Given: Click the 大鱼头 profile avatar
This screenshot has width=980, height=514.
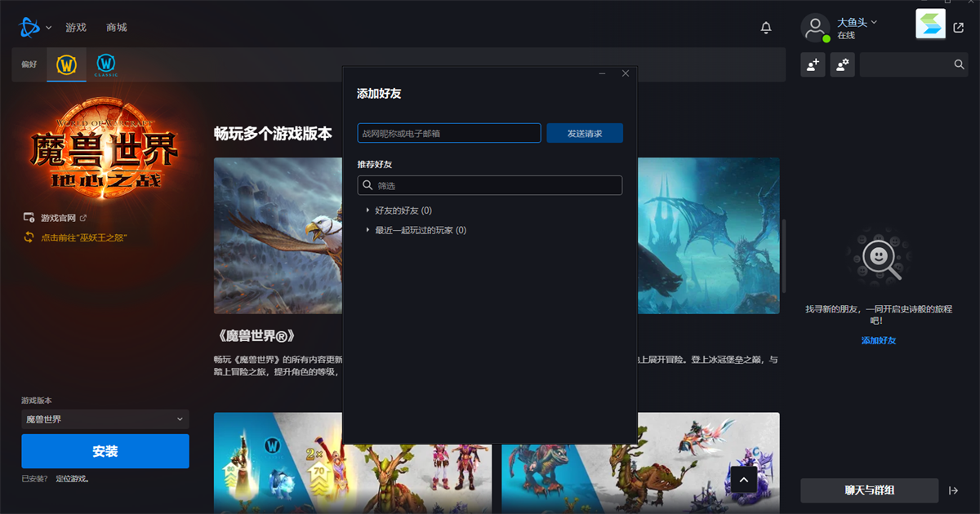Looking at the screenshot, I should pos(815,27).
